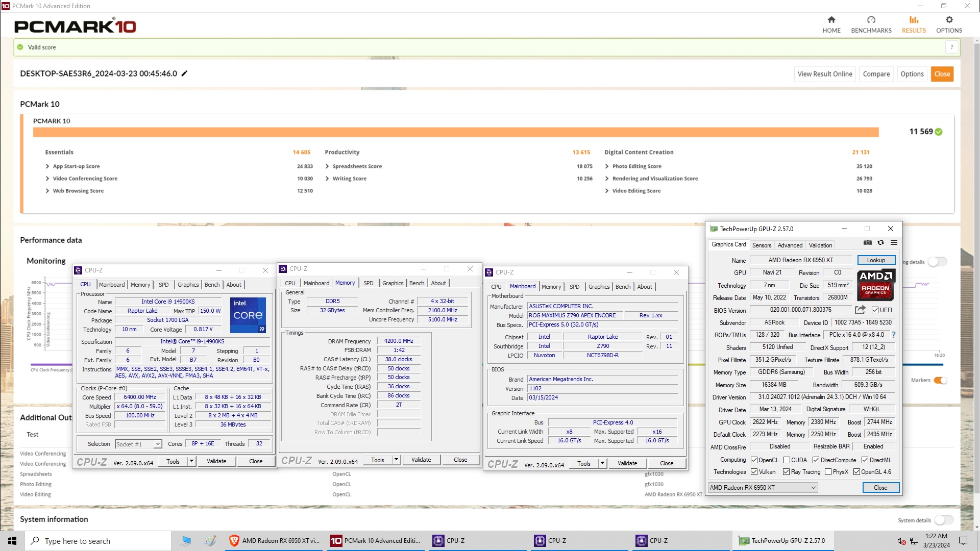Refresh GPU-Z data with refresh icon

pyautogui.click(x=880, y=243)
